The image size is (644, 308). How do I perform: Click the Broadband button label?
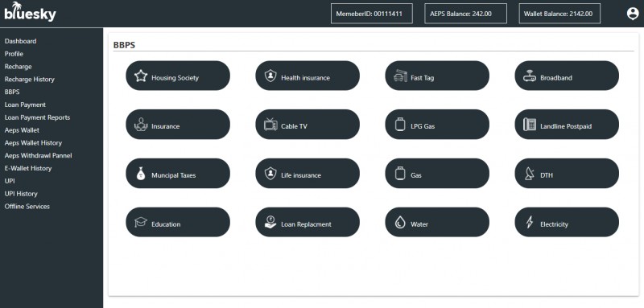point(556,77)
